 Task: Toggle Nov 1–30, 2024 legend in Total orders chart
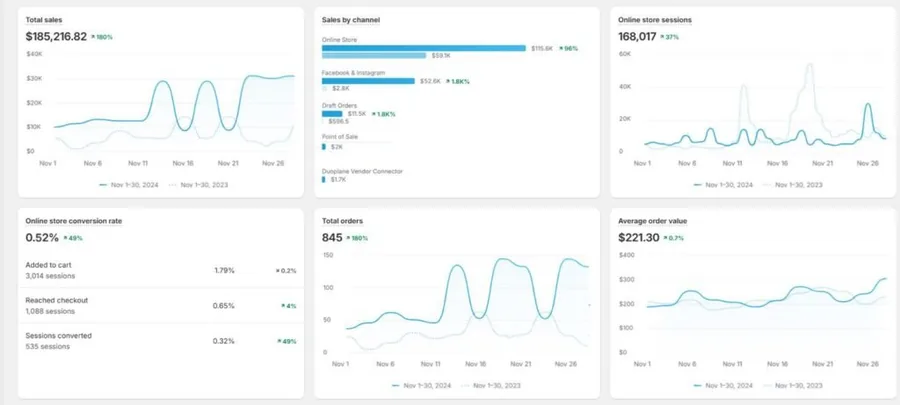[x=422, y=385]
